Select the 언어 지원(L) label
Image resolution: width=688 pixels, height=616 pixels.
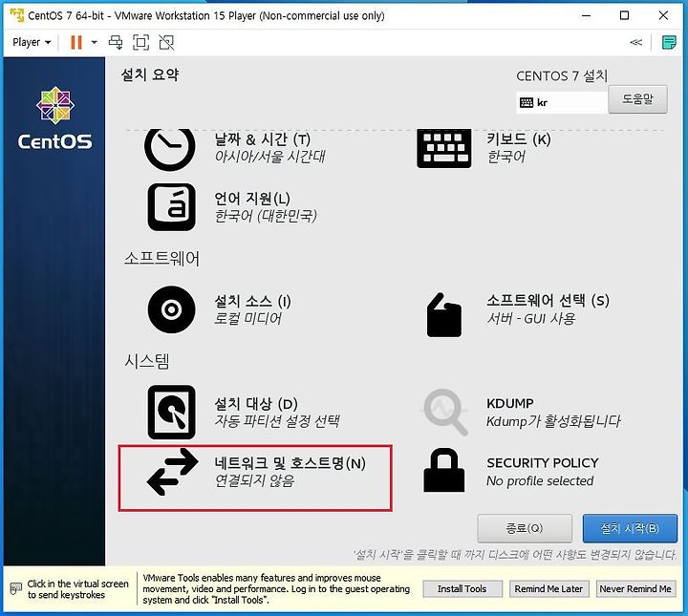[252, 199]
